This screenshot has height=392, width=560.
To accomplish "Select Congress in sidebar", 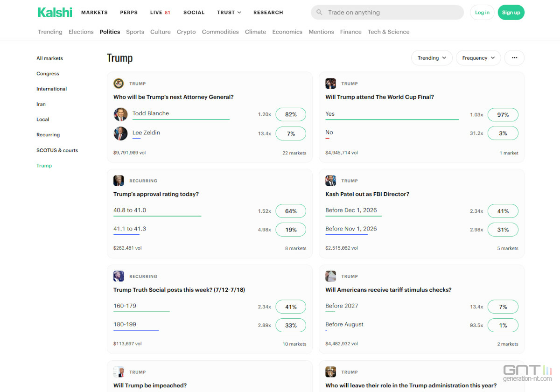I will point(48,74).
